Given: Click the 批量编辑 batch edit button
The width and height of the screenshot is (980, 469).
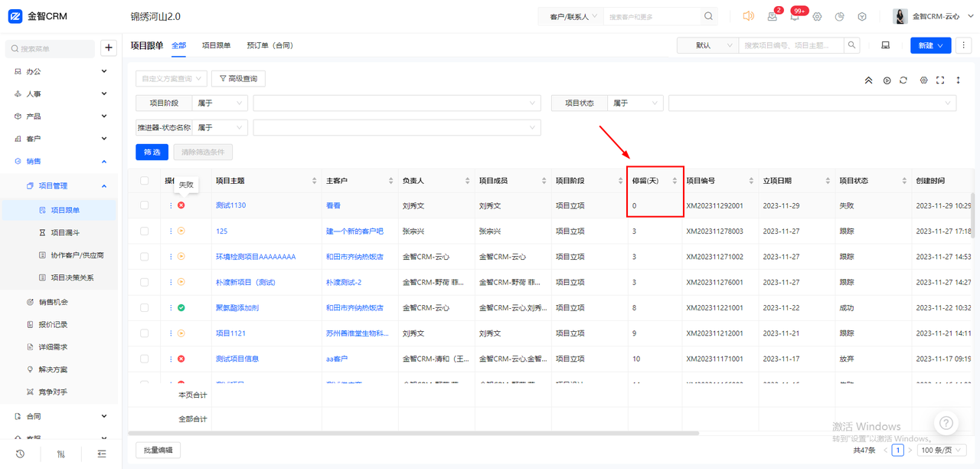Looking at the screenshot, I should (158, 450).
